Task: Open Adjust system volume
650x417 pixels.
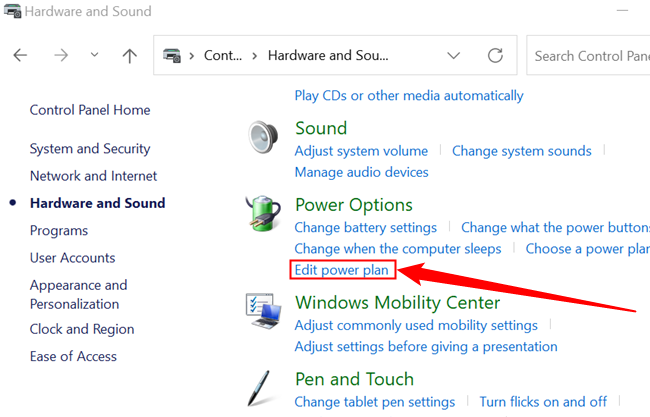Action: point(361,151)
